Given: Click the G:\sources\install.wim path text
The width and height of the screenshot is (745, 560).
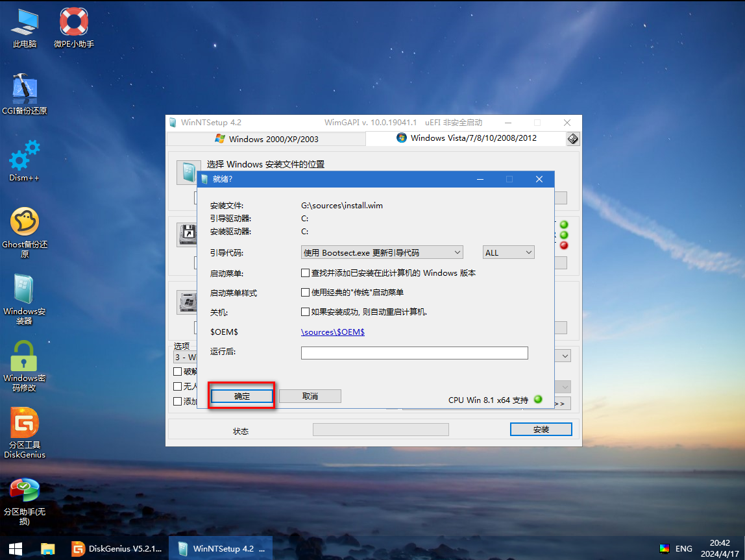Looking at the screenshot, I should 341,206.
